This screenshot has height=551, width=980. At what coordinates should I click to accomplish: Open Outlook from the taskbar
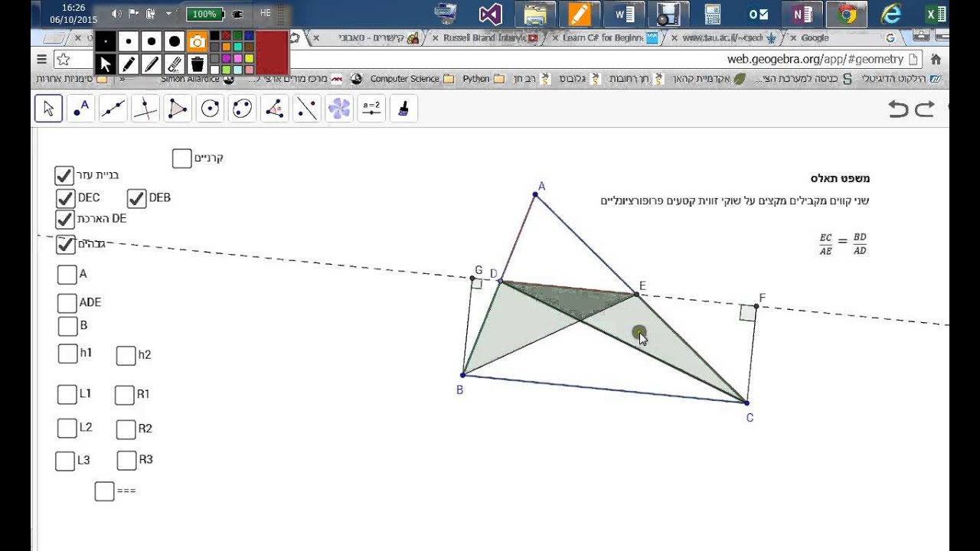coord(758,14)
